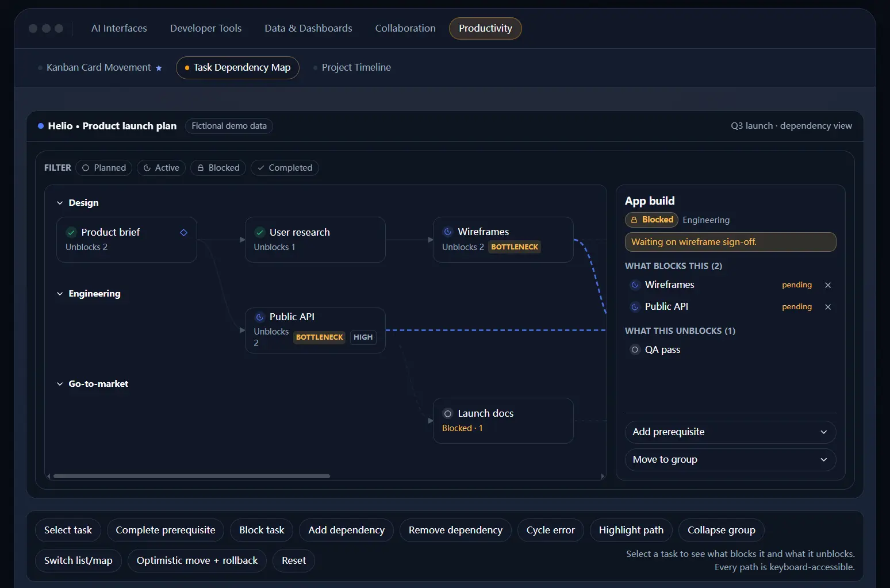Click the Engineering label beside Blocked badge
This screenshot has height=588, width=890.
[x=706, y=220]
